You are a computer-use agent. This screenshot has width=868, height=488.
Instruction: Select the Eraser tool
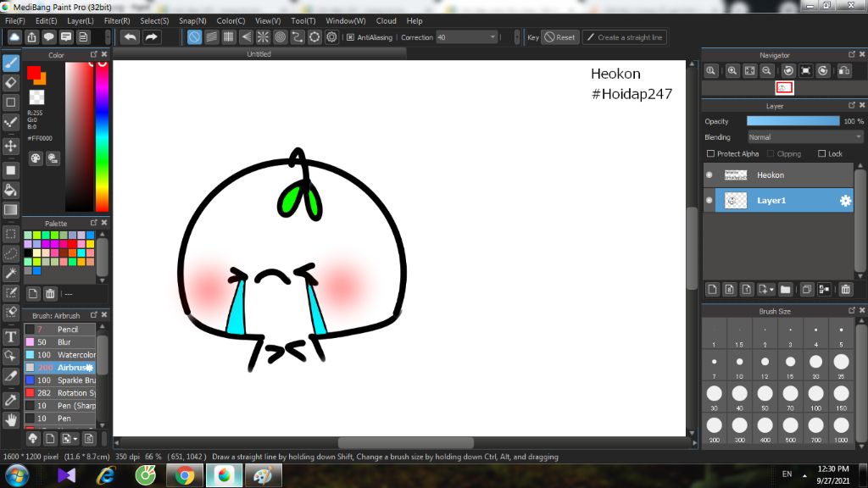(11, 83)
